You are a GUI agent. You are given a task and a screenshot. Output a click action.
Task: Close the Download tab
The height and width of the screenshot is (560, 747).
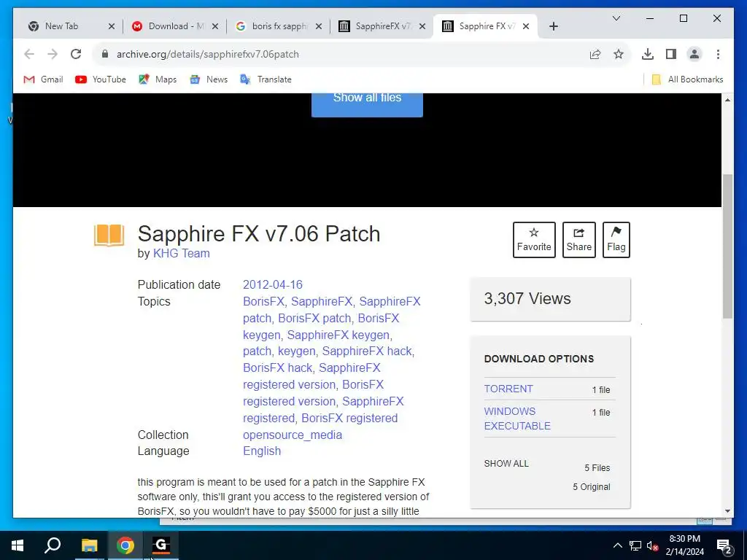pos(215,26)
